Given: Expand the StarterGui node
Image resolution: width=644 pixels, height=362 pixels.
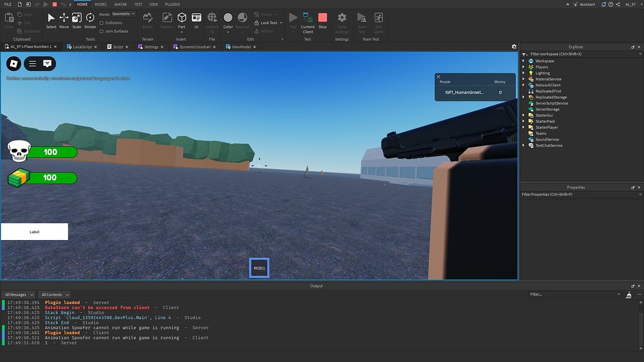Looking at the screenshot, I should (524, 115).
